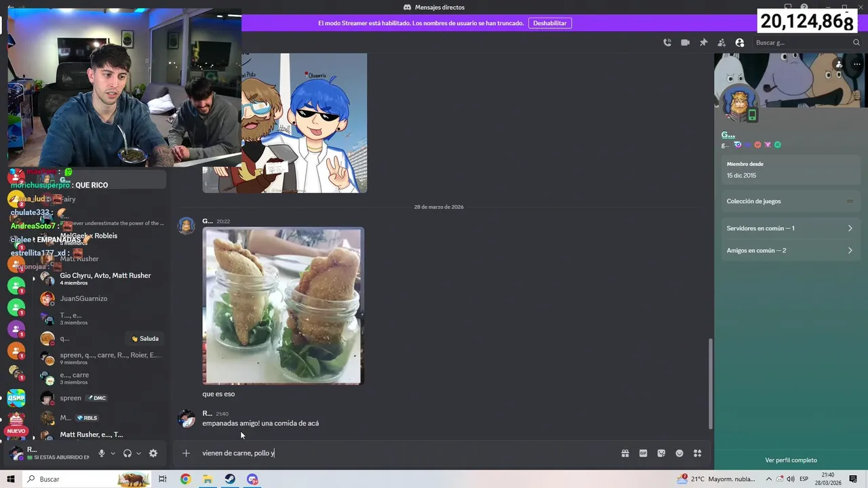Open the three-dot more menu on profile banner
The image size is (868, 488).
(x=856, y=64)
